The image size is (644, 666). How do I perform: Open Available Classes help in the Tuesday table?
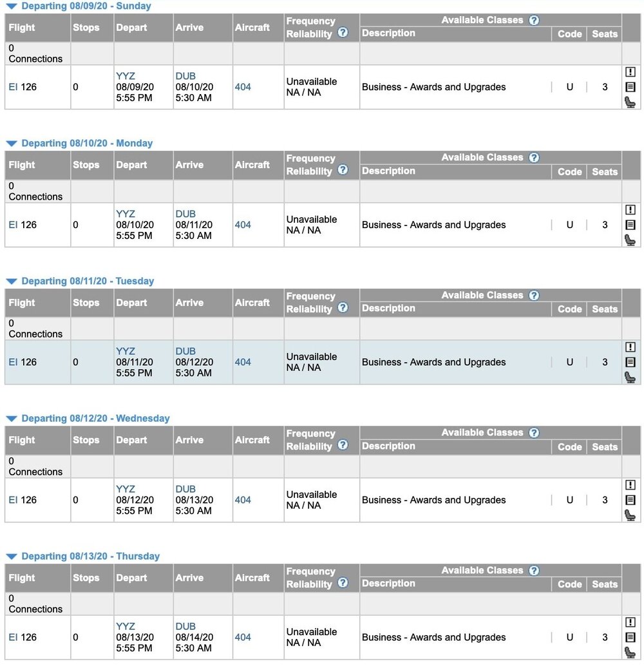pos(534,296)
